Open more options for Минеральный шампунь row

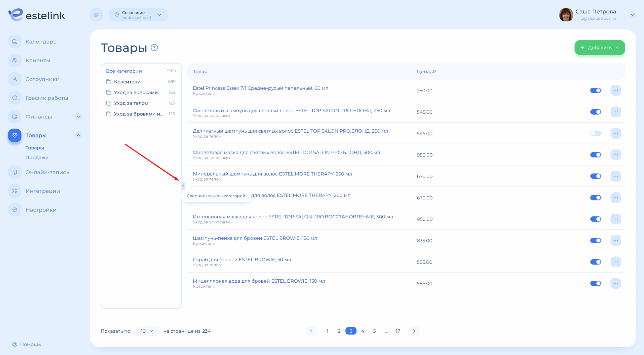[x=616, y=176]
